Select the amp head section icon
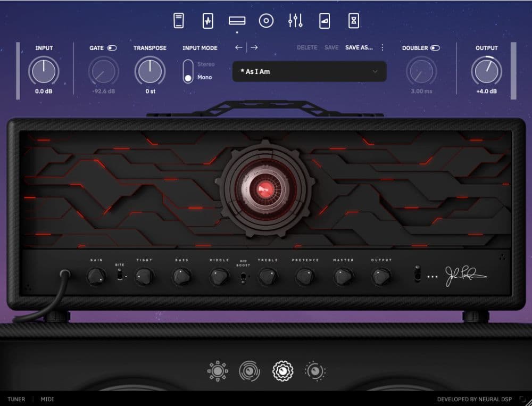 click(x=237, y=21)
